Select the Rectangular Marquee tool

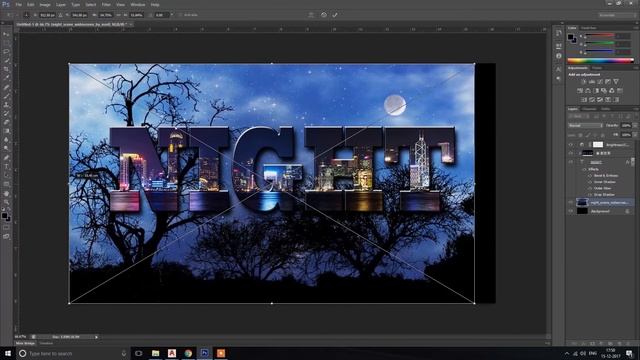(x=6, y=43)
